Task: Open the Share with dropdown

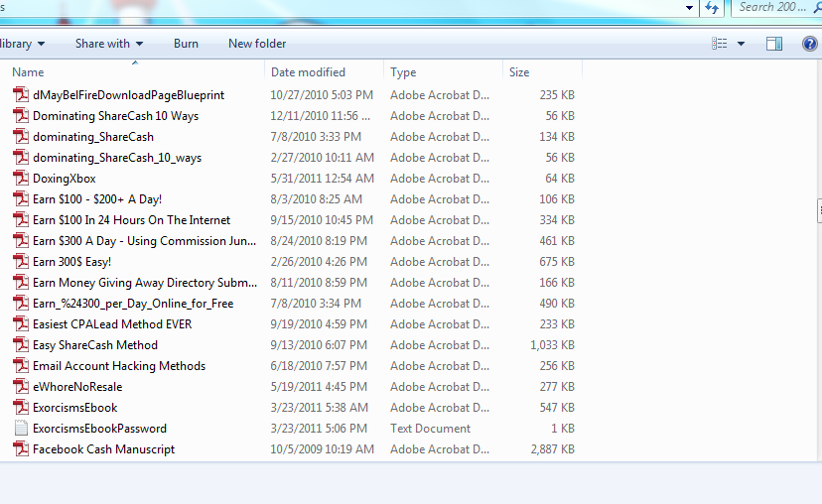Action: (109, 44)
